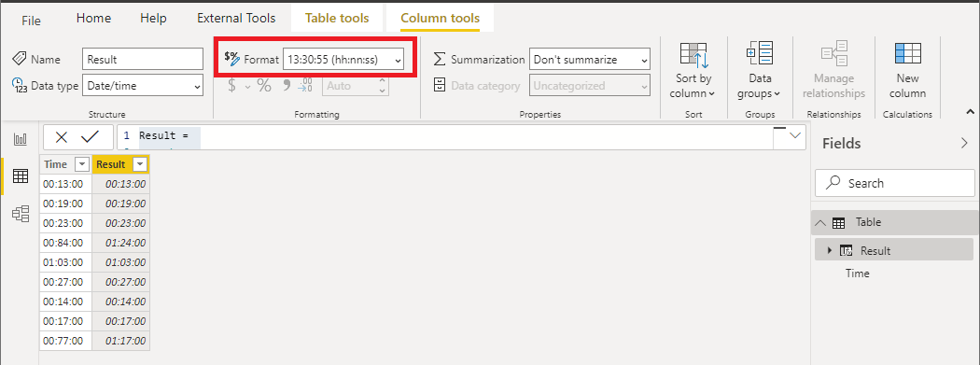
Task: Select the 00:27:00 Result cell
Action: point(120,282)
